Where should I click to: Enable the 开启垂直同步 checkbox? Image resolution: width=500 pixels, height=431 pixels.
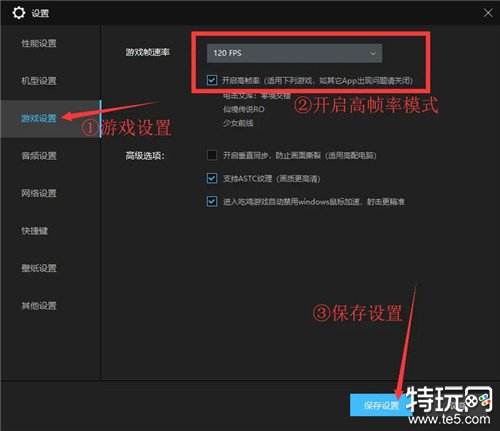pyautogui.click(x=212, y=155)
